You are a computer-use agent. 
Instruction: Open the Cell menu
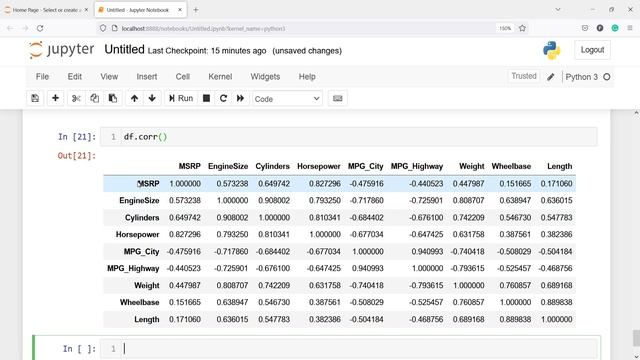tap(183, 77)
